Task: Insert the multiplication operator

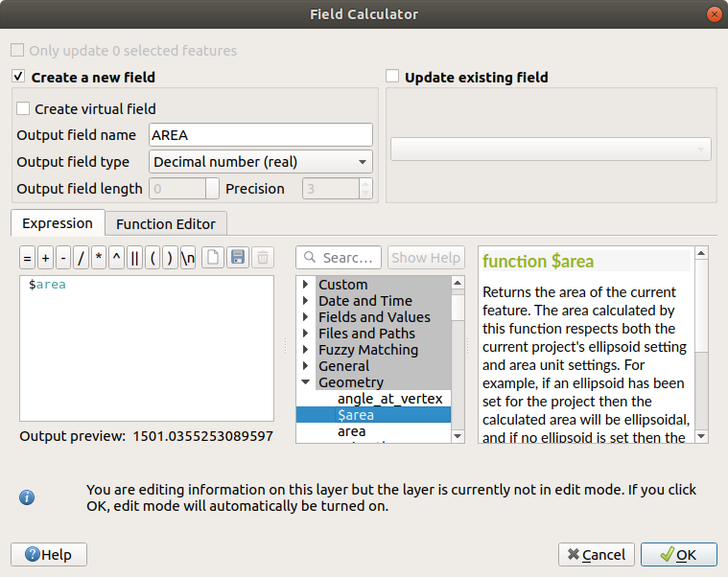Action: click(x=99, y=258)
